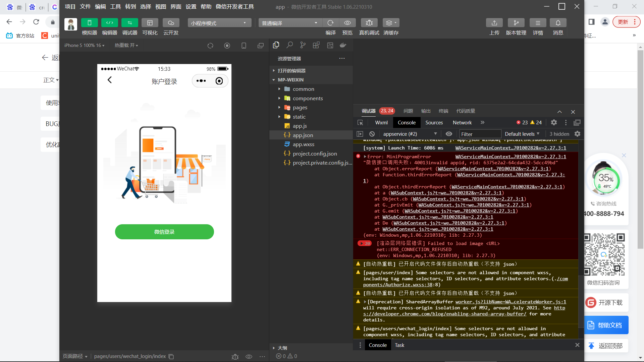Screen dimensions: 644x362
Task: Open console settings gear
Action: pos(577,134)
